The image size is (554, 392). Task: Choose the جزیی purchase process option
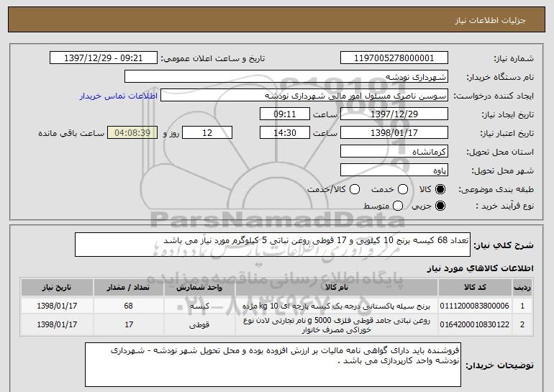click(440, 206)
